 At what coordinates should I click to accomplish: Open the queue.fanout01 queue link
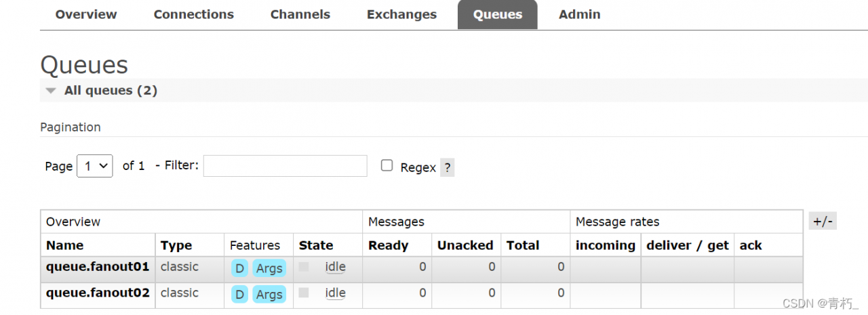click(x=98, y=267)
